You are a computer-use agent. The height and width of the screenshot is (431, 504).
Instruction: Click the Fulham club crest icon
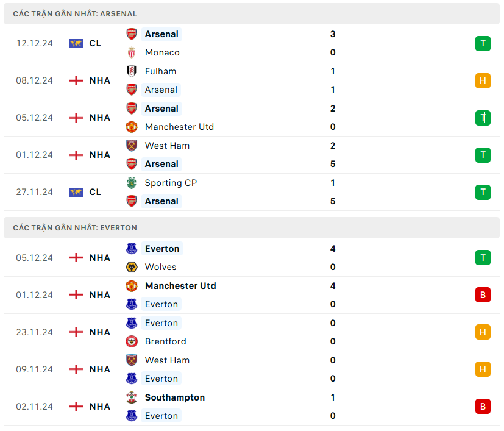point(132,71)
